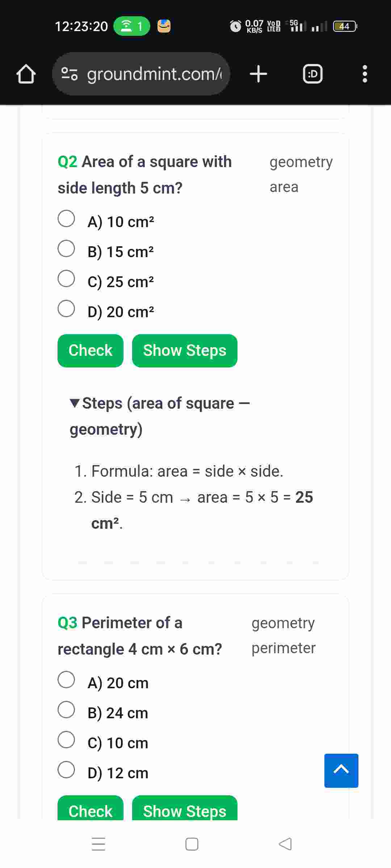Tap the Android recent apps menu icon
391x868 pixels.
point(98,844)
